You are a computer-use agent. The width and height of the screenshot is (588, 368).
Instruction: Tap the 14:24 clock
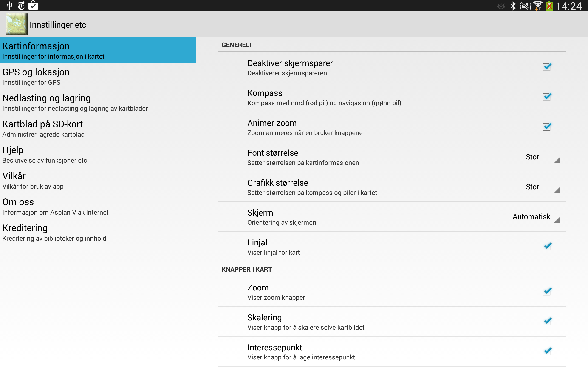coord(569,6)
